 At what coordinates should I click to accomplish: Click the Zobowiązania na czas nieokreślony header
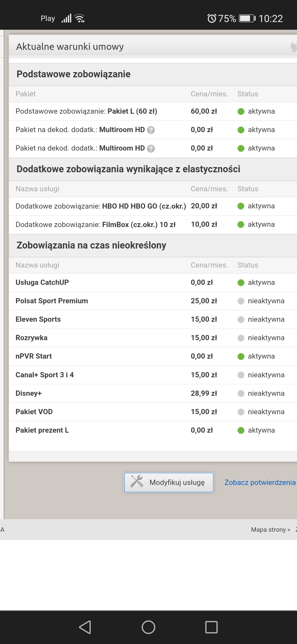tap(91, 245)
